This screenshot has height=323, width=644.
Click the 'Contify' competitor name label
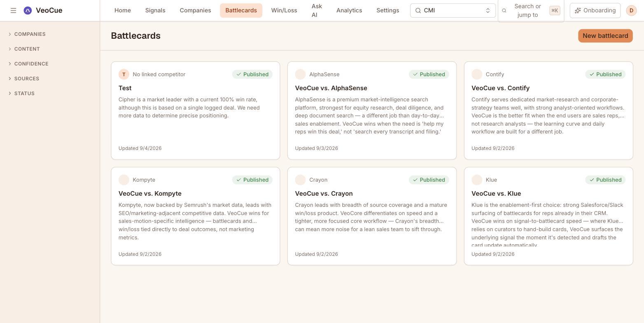click(x=495, y=74)
